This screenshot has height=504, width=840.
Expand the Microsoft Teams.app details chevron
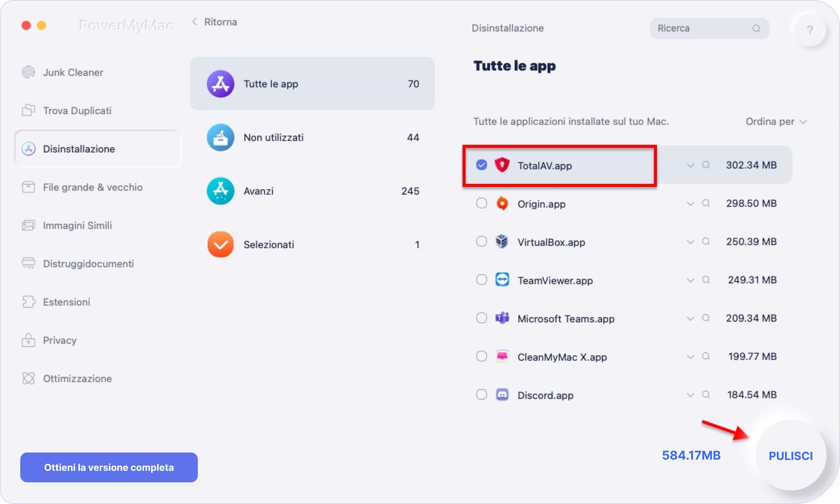tap(690, 319)
